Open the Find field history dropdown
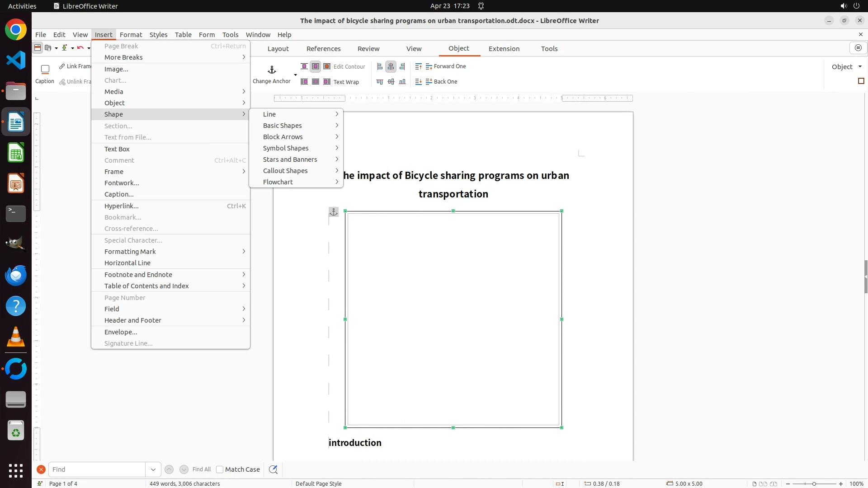 [153, 469]
